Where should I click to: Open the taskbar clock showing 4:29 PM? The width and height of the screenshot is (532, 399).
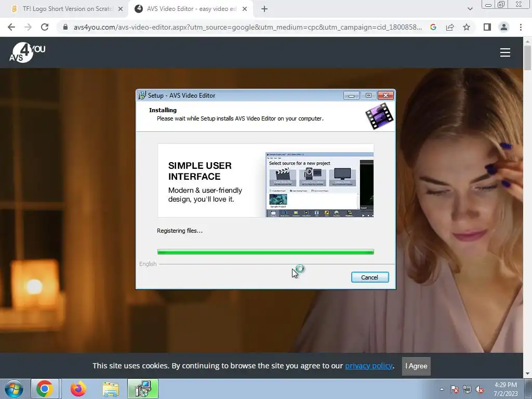(506, 389)
